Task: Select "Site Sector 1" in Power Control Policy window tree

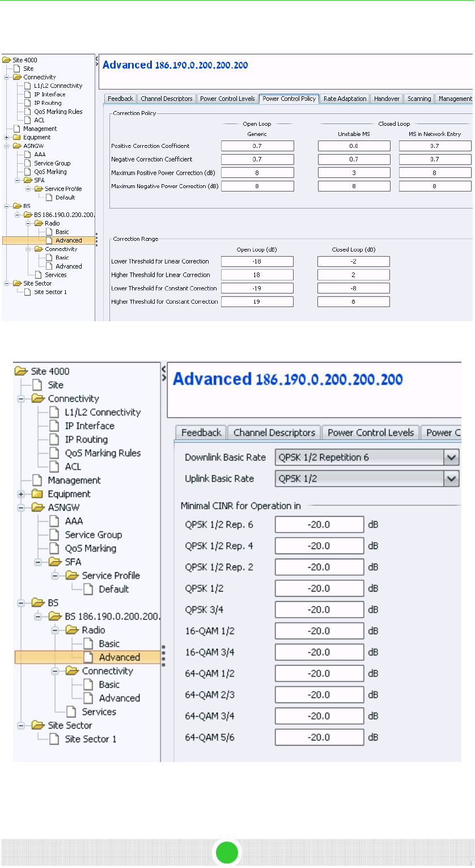Action: (50, 292)
